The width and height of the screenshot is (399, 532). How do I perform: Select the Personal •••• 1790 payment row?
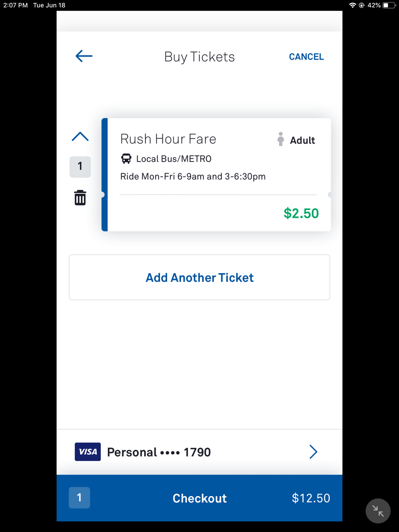coord(199,452)
